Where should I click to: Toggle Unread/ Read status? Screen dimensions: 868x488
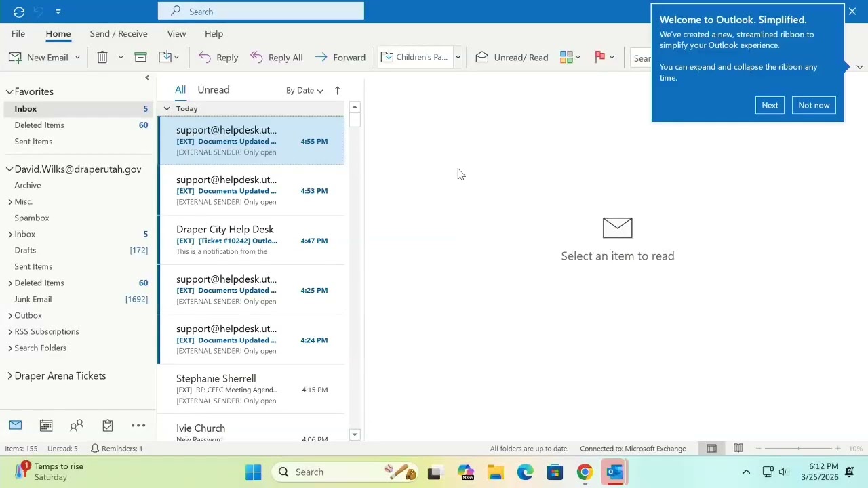click(x=512, y=58)
